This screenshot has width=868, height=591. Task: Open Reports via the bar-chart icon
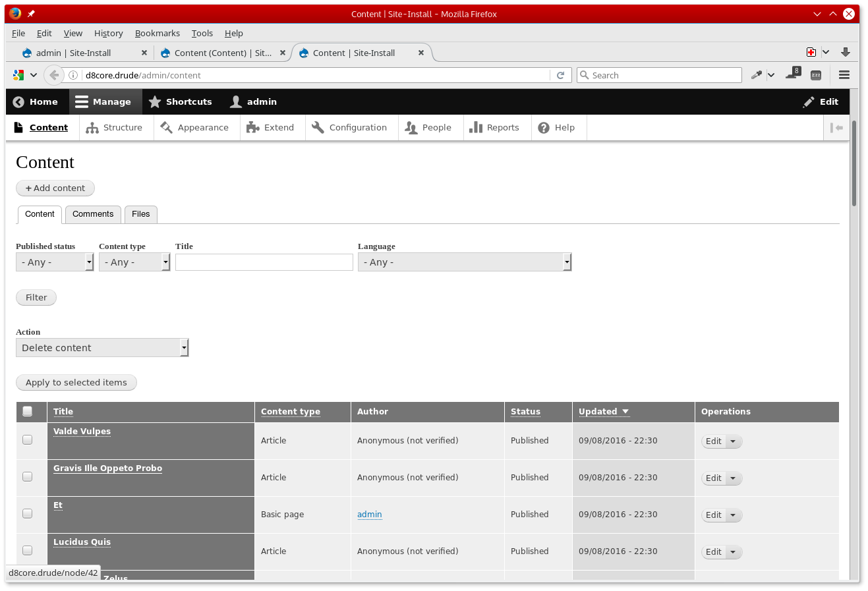tap(477, 127)
